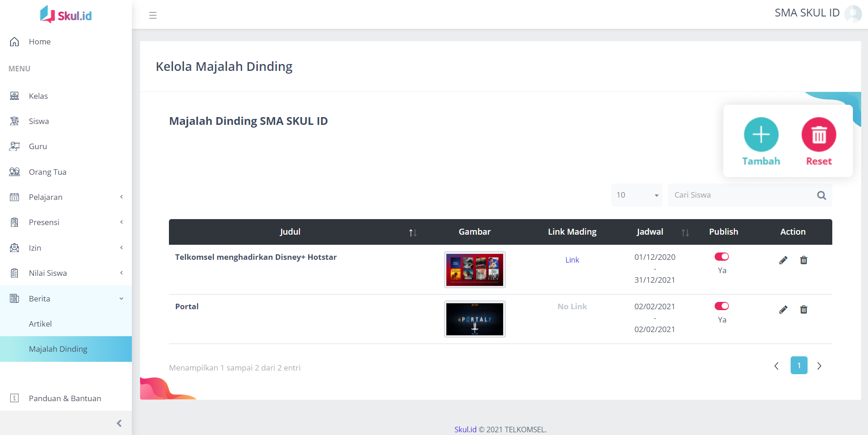The image size is (868, 435).
Task: Collapse the Berita sidebar menu
Action: pos(66,299)
